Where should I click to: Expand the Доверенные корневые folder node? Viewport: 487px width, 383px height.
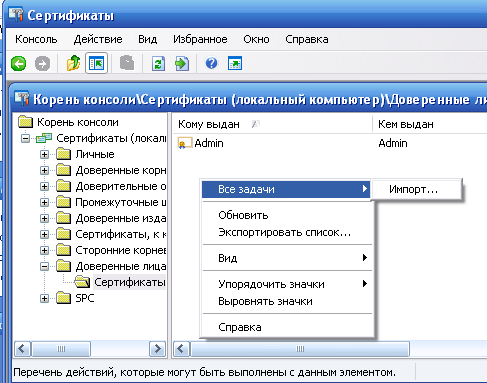[44, 170]
